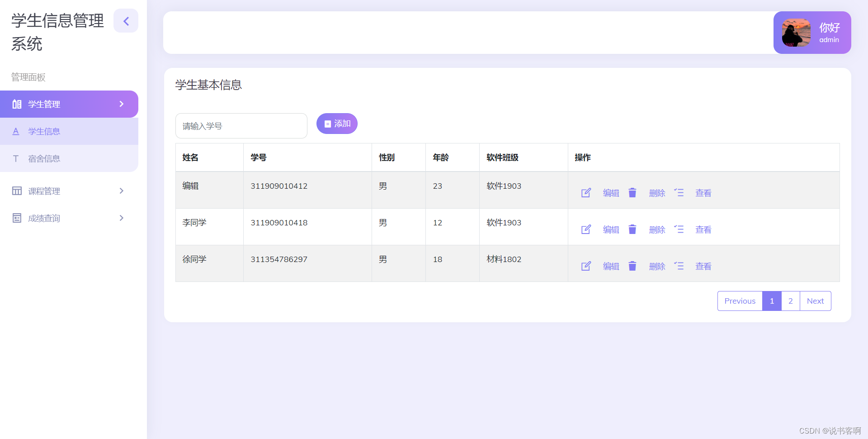This screenshot has width=868, height=439.
Task: Click 删除 link for 李同学
Action: [x=657, y=230]
